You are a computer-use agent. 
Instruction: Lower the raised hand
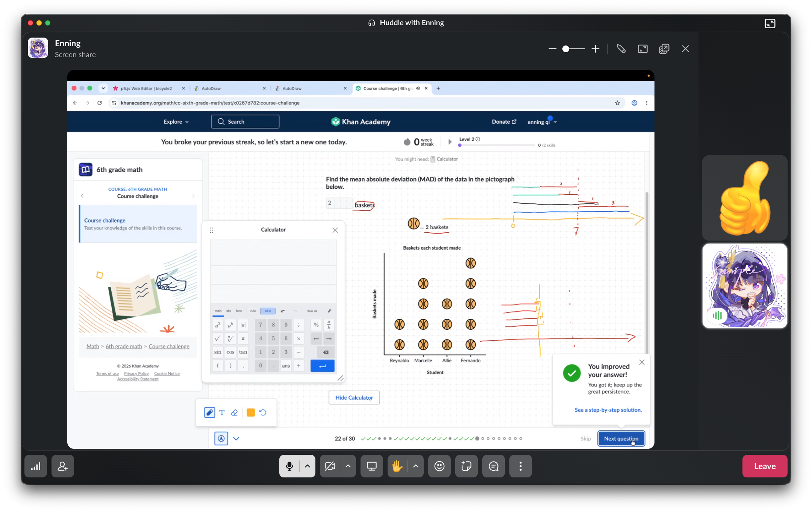point(397,466)
